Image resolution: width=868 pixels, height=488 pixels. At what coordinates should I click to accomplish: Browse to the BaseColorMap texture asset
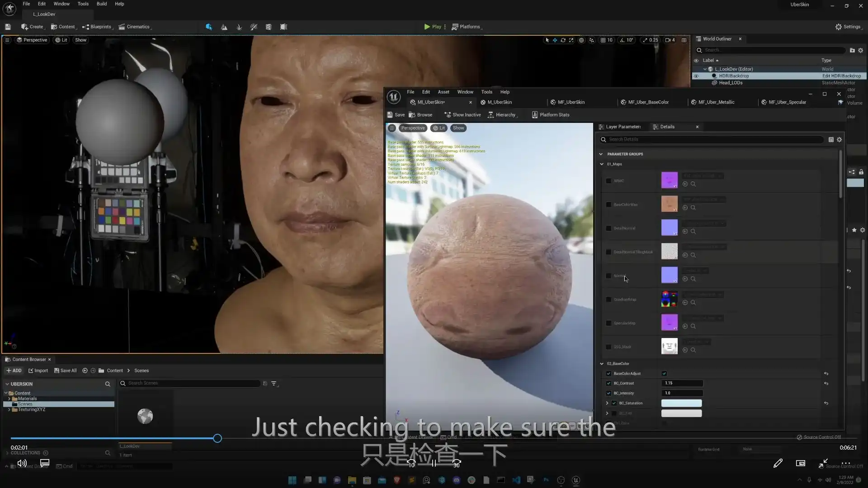pyautogui.click(x=693, y=208)
